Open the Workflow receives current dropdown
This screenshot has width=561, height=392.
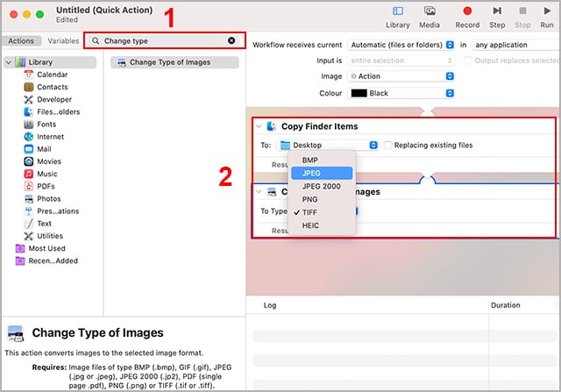(401, 45)
